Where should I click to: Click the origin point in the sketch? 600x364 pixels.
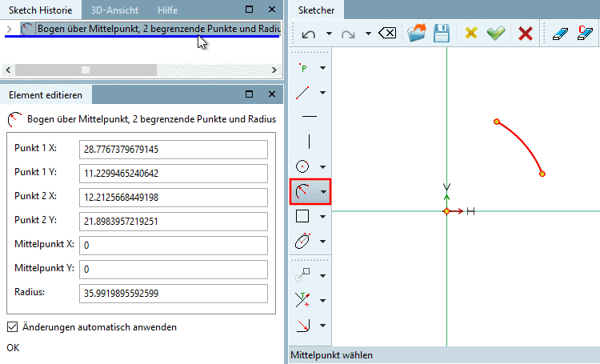(x=446, y=211)
